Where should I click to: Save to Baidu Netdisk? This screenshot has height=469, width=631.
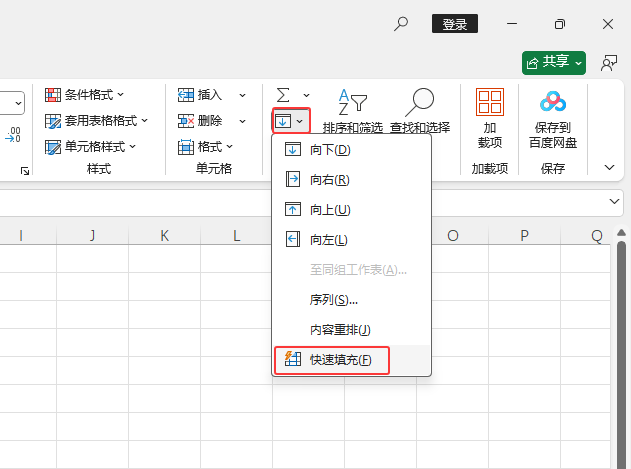553,115
